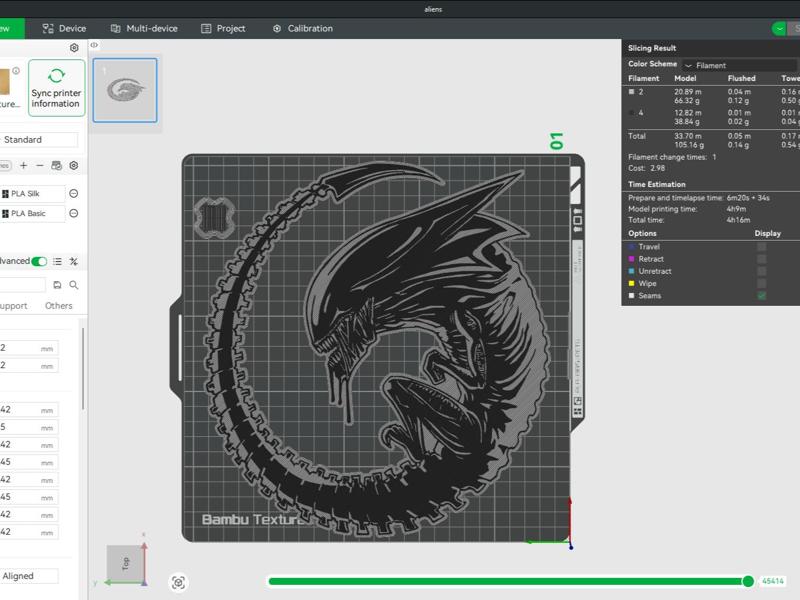Open the Aligned seam position dropdown
800x600 pixels.
tap(28, 576)
